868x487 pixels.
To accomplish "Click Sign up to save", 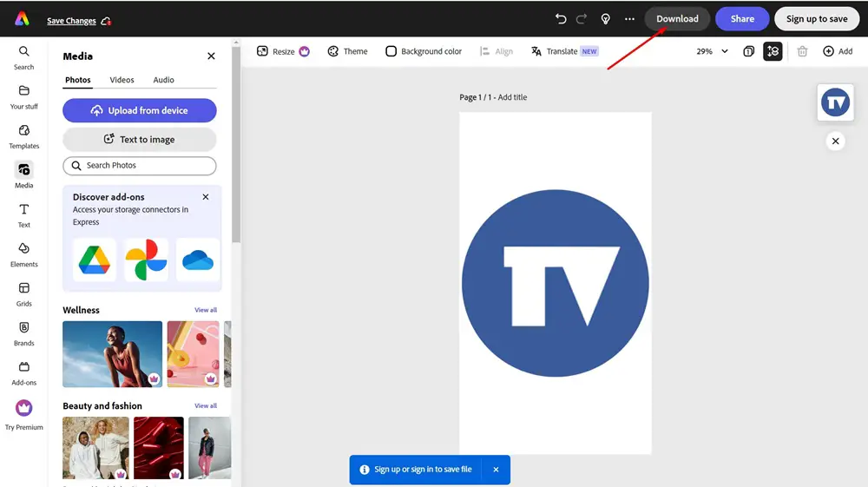I will (x=817, y=19).
